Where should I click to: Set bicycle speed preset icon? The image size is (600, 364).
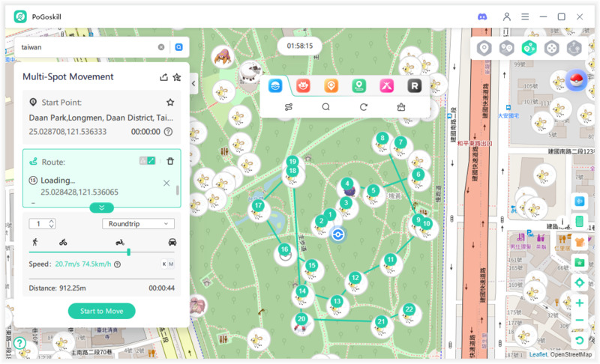[x=63, y=242]
